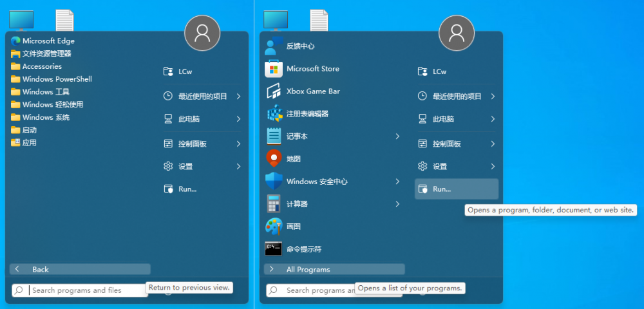644x309 pixels.
Task: Expand the jump list arrow beside 记事本
Action: point(397,136)
